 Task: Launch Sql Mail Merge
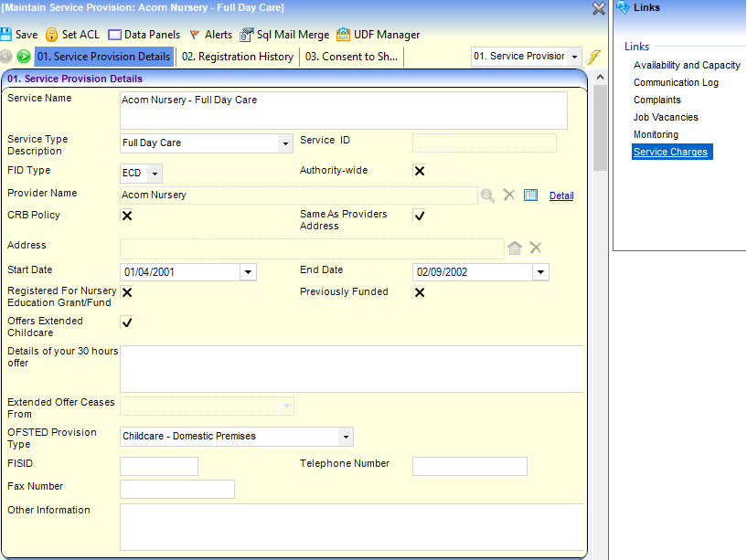(247, 35)
